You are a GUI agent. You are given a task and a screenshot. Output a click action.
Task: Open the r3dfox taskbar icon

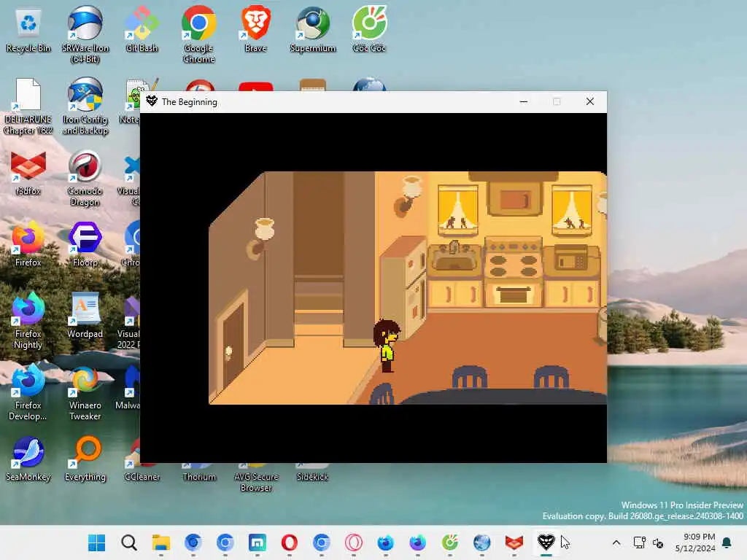coord(514,542)
